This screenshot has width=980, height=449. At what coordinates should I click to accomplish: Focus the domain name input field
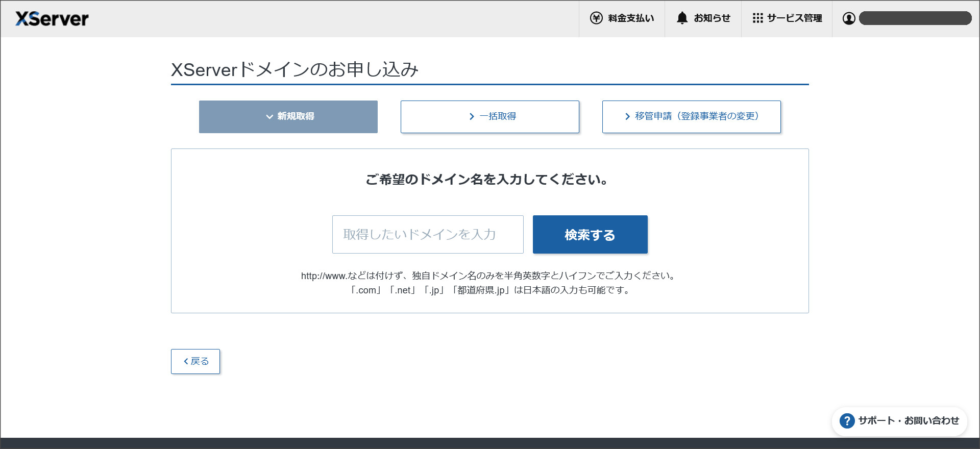[x=428, y=235]
